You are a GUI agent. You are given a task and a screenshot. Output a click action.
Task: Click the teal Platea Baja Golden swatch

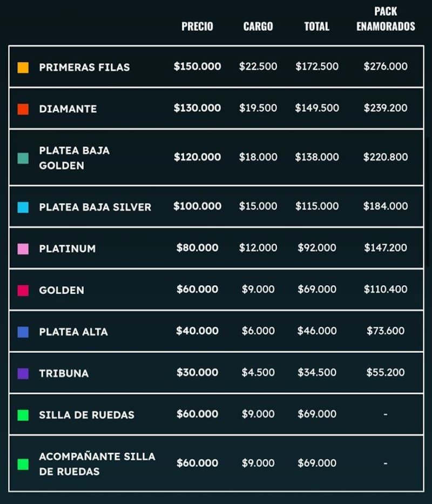pos(23,158)
